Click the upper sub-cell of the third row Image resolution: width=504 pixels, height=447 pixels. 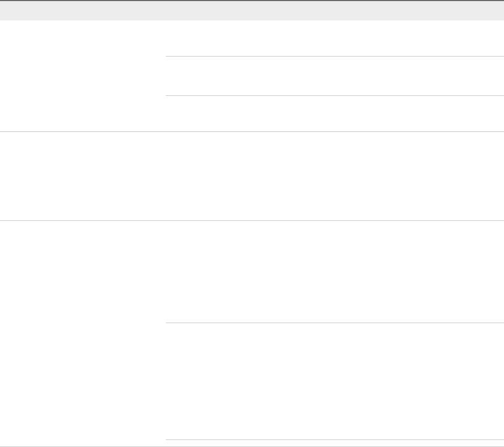click(334, 272)
